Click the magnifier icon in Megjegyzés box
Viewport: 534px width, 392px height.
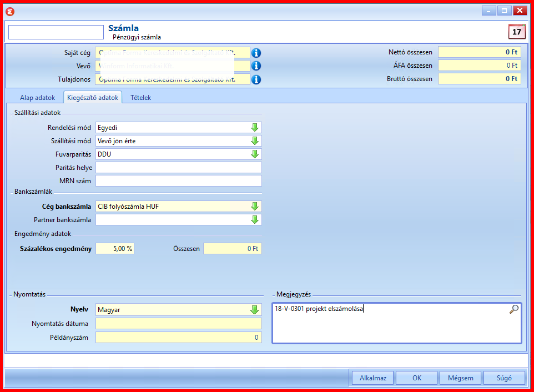point(513,309)
